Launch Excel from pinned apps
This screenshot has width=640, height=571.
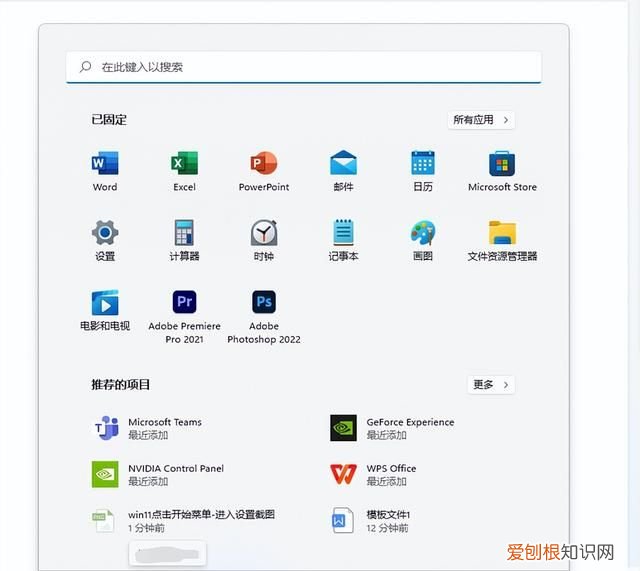[184, 163]
